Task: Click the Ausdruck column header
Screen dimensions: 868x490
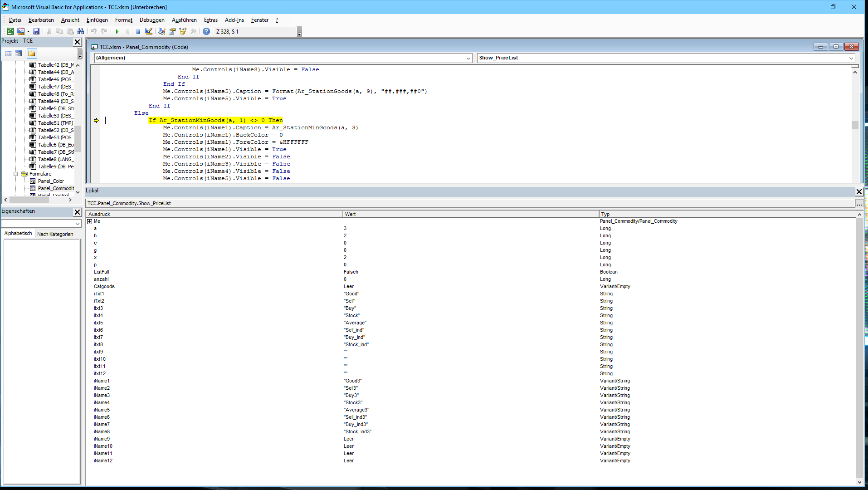Action: 214,214
